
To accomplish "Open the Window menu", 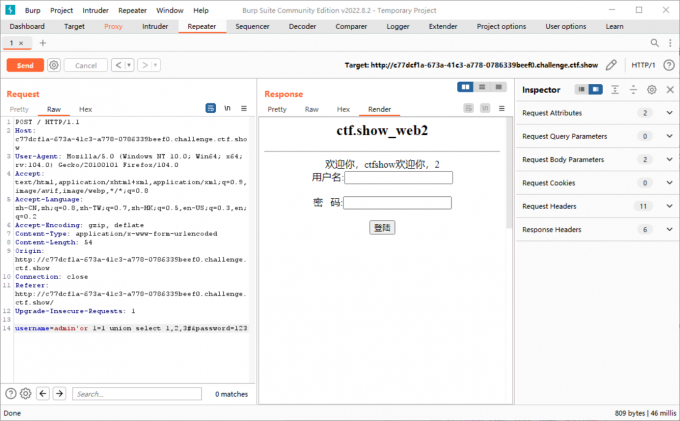I will [170, 10].
